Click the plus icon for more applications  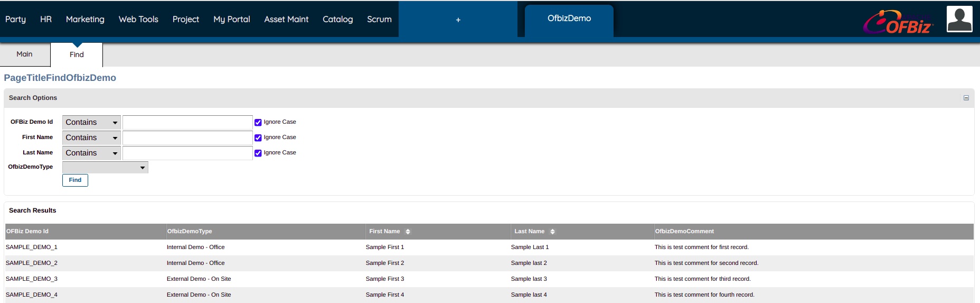[458, 20]
